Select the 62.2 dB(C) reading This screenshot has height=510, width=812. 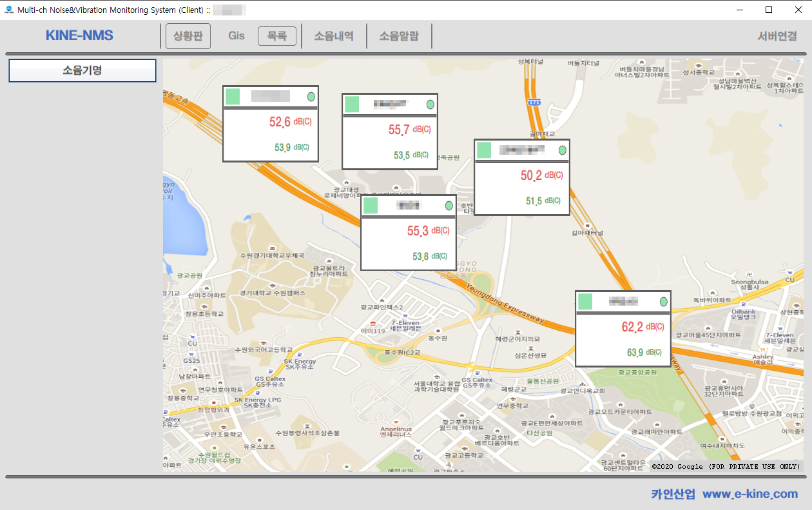click(x=643, y=327)
